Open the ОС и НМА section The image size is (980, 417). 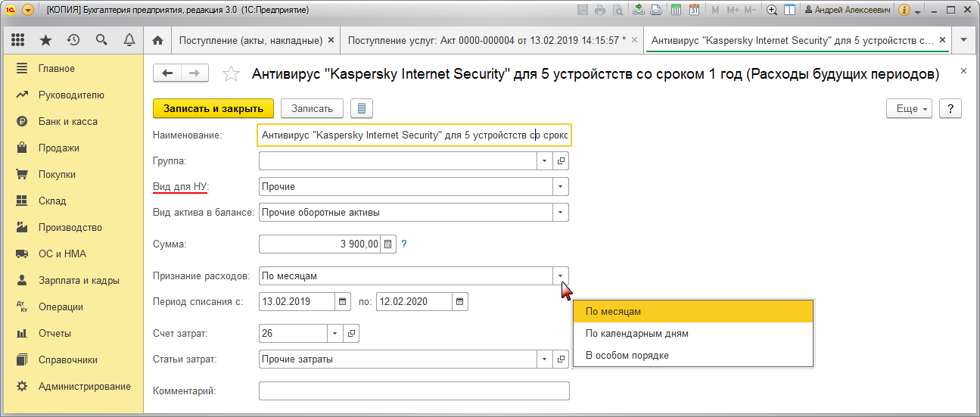point(72,254)
